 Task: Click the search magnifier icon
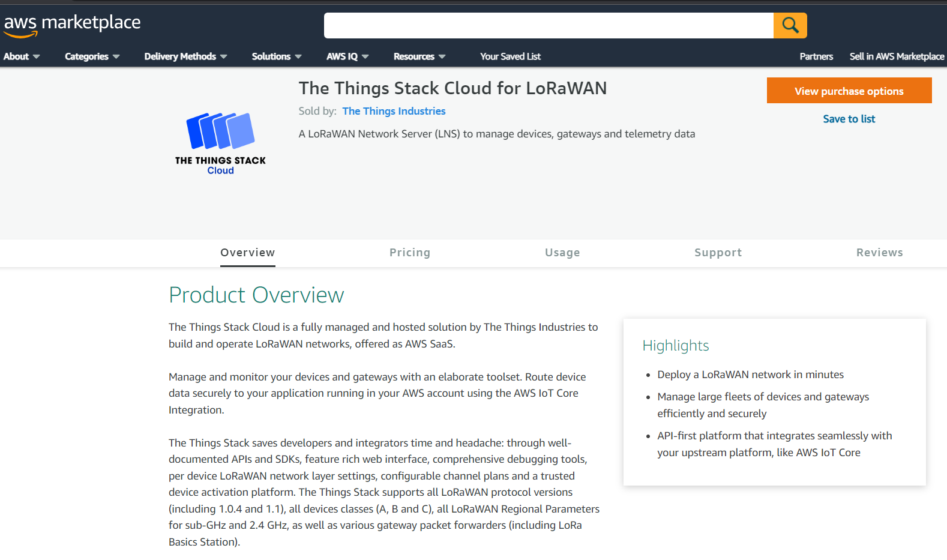(790, 25)
